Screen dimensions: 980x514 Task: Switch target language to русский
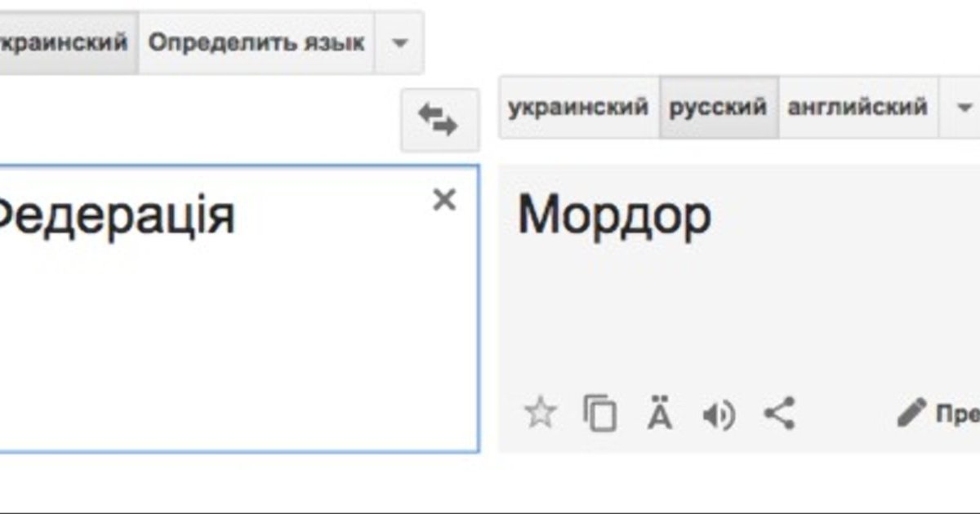pyautogui.click(x=718, y=107)
